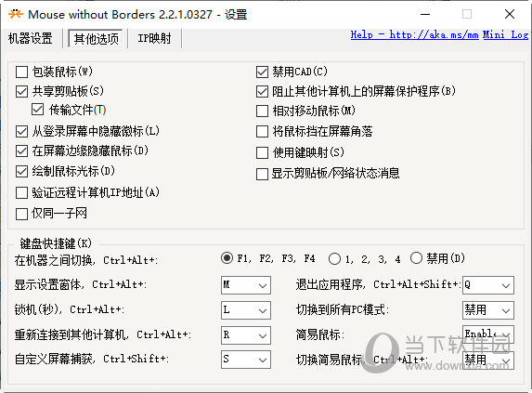Enable 验证远程计算机IP地址(A) checkbox
This screenshot has width=532, height=393.
click(x=21, y=192)
